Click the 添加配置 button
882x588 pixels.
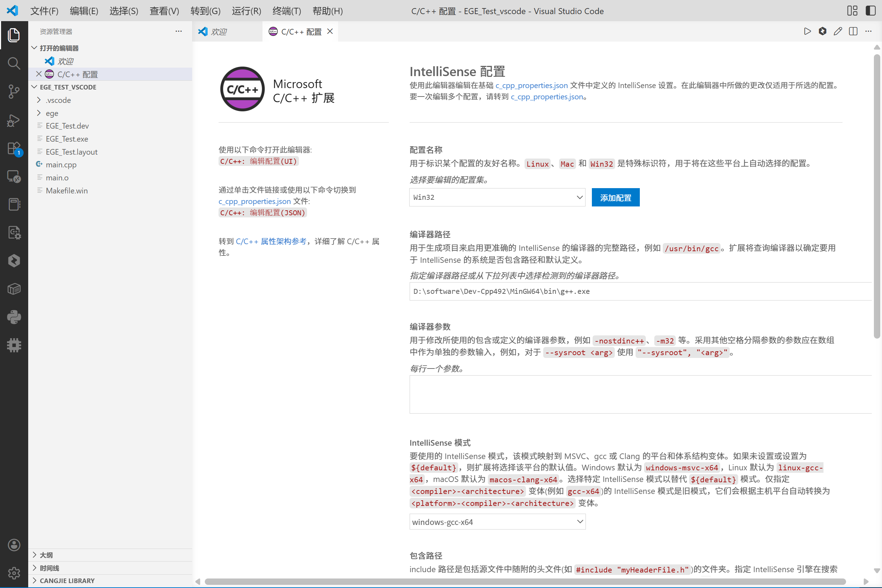point(615,197)
